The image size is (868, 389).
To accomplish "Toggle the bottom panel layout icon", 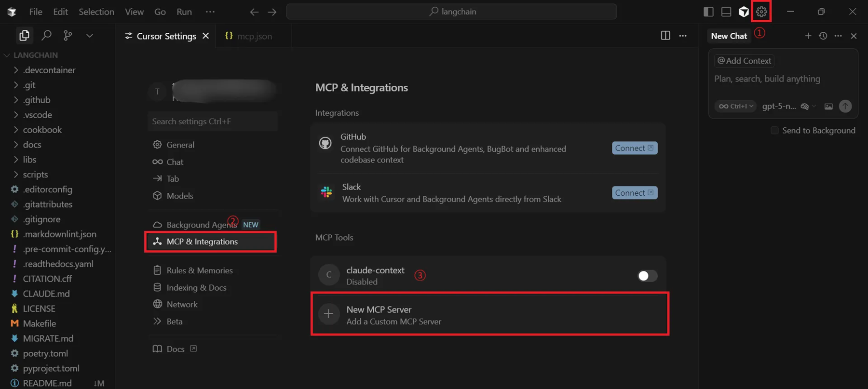I will [x=726, y=12].
